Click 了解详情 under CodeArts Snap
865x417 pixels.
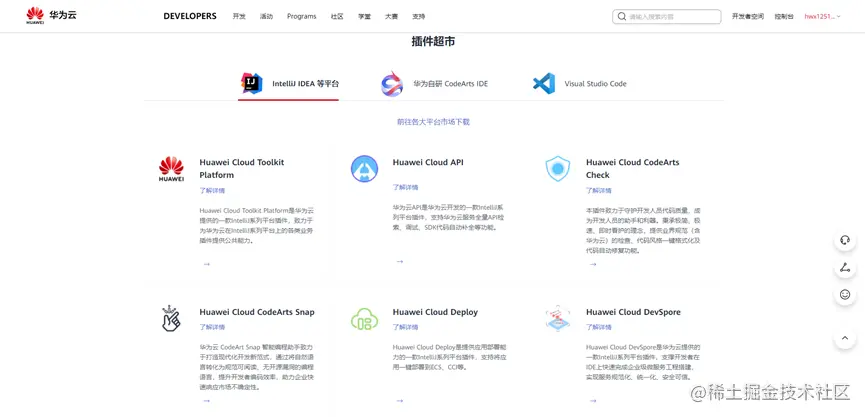click(x=212, y=327)
